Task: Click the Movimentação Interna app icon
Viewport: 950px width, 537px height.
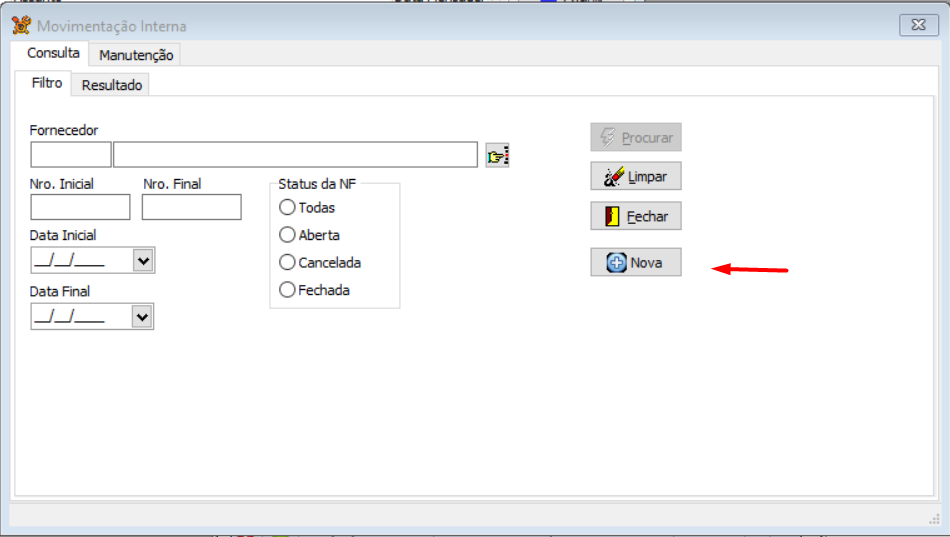Action: [x=21, y=25]
